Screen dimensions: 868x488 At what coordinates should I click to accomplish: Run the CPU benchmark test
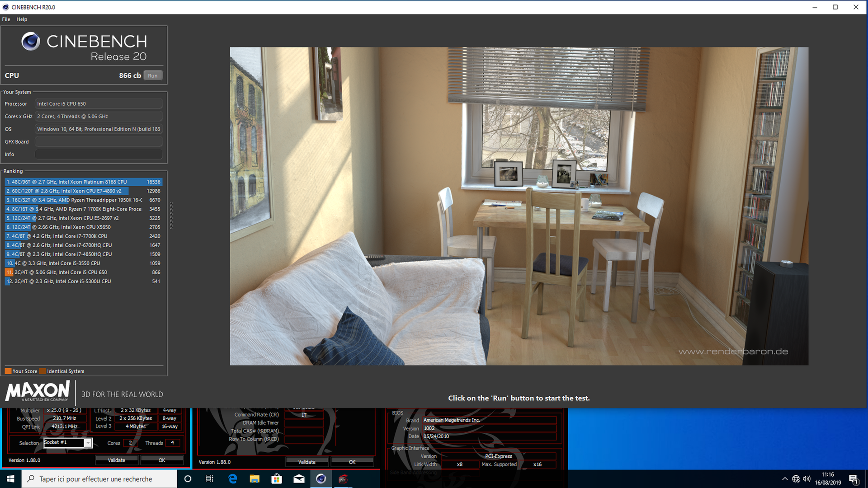click(153, 75)
